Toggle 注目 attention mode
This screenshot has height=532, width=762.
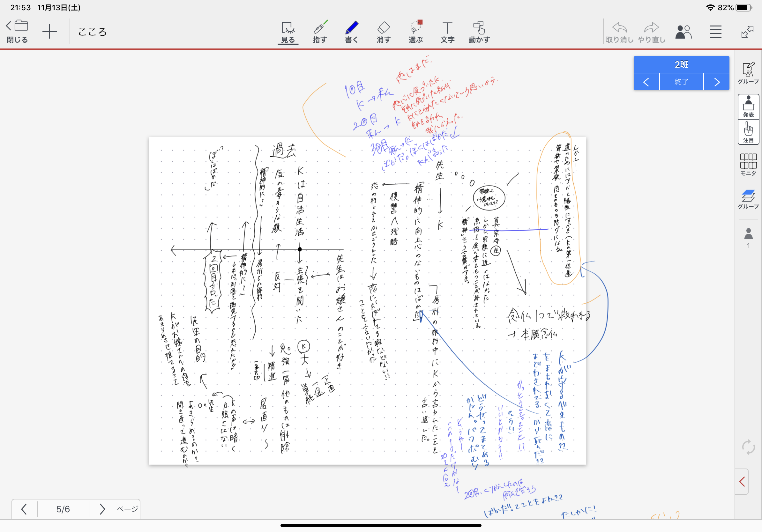click(748, 132)
